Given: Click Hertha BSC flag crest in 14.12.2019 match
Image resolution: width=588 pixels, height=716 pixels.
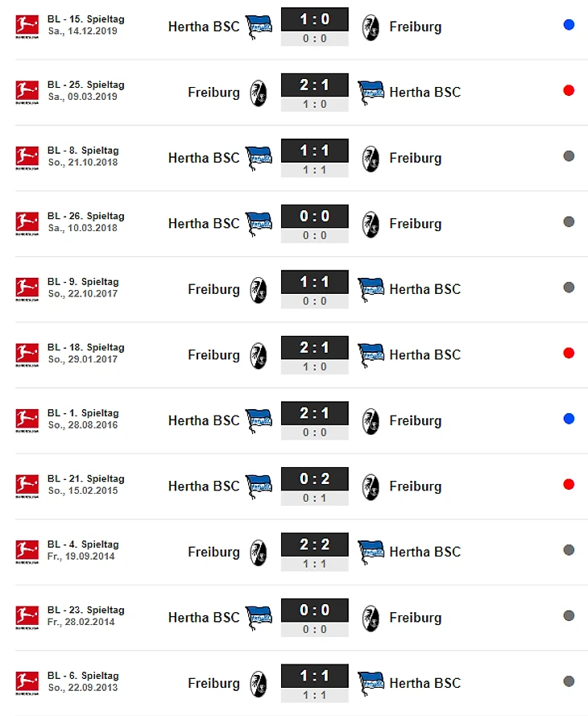Looking at the screenshot, I should click(x=259, y=27).
